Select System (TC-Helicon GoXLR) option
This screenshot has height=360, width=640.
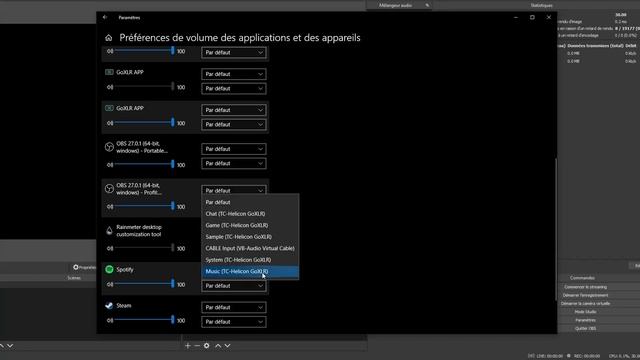click(x=250, y=260)
